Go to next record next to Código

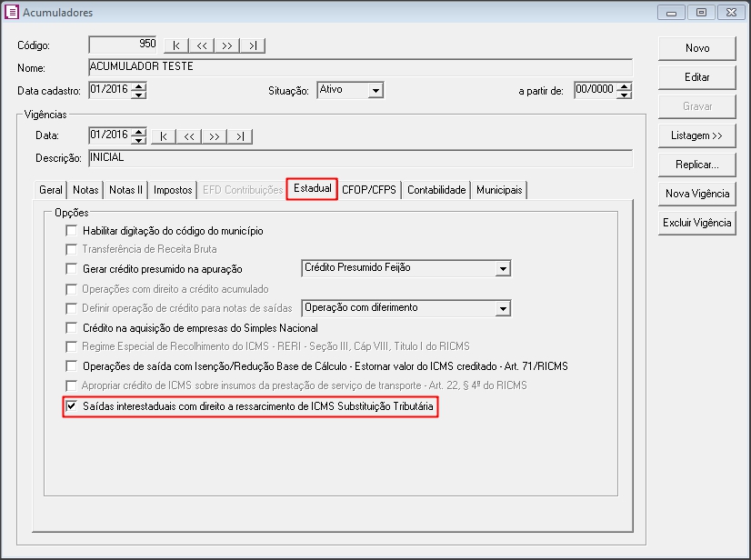coord(227,45)
